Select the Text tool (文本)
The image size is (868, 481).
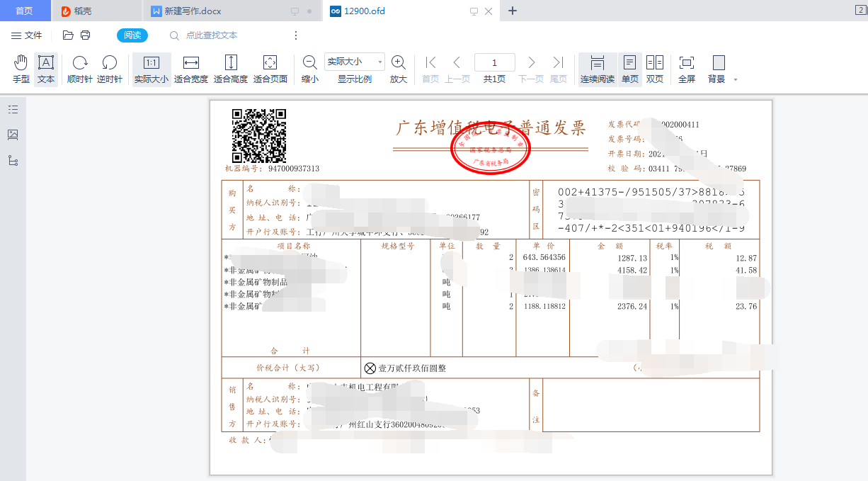coord(46,69)
